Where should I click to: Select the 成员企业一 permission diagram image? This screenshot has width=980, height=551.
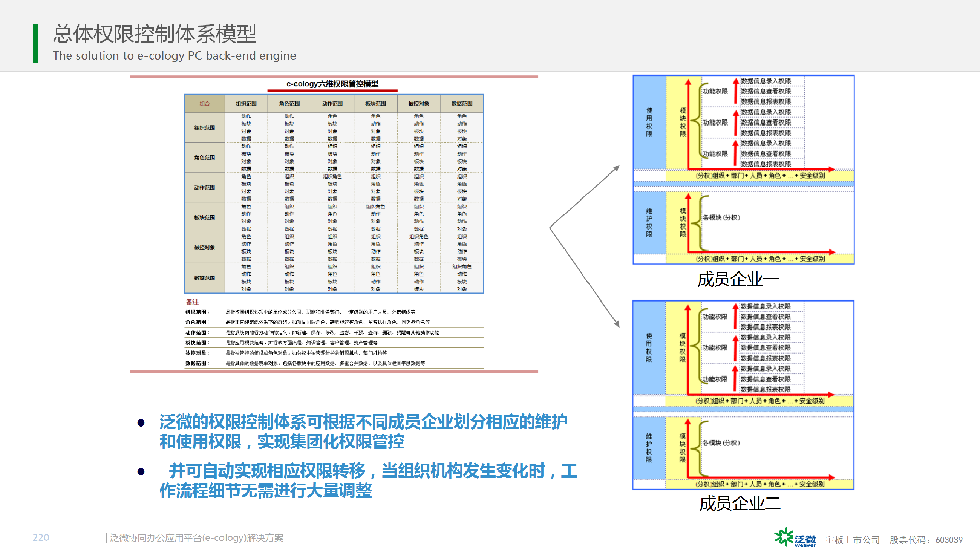(744, 170)
